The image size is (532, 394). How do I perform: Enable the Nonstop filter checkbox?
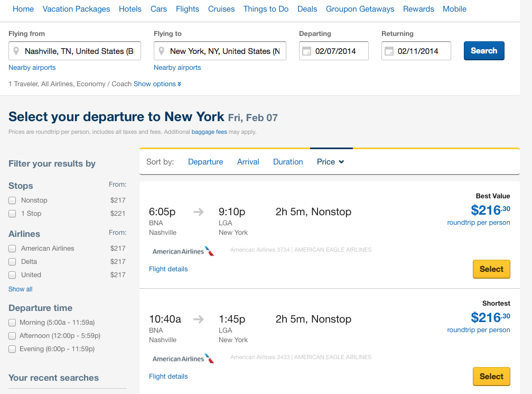pos(12,200)
